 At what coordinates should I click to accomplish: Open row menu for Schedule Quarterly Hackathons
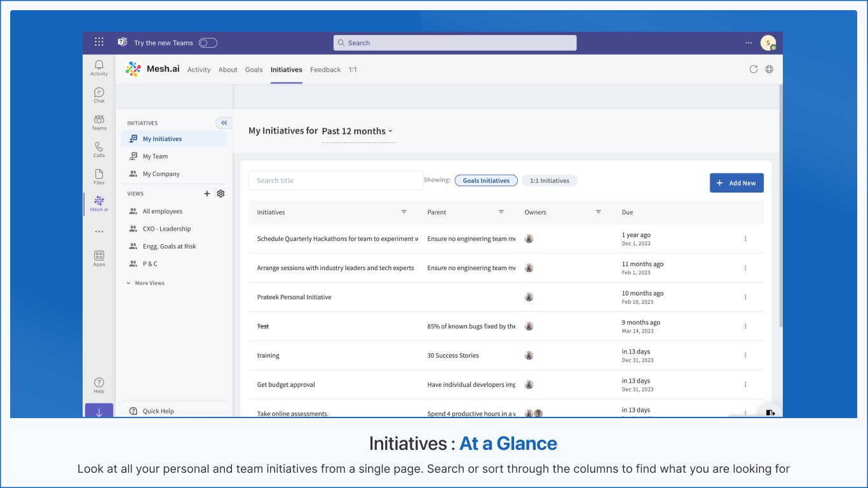[745, 239]
